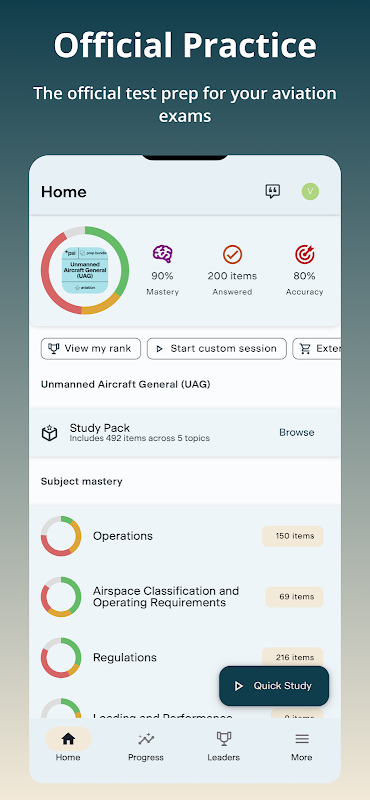This screenshot has width=370, height=800.
Task: Tap the red target Accuracy icon
Action: (305, 254)
